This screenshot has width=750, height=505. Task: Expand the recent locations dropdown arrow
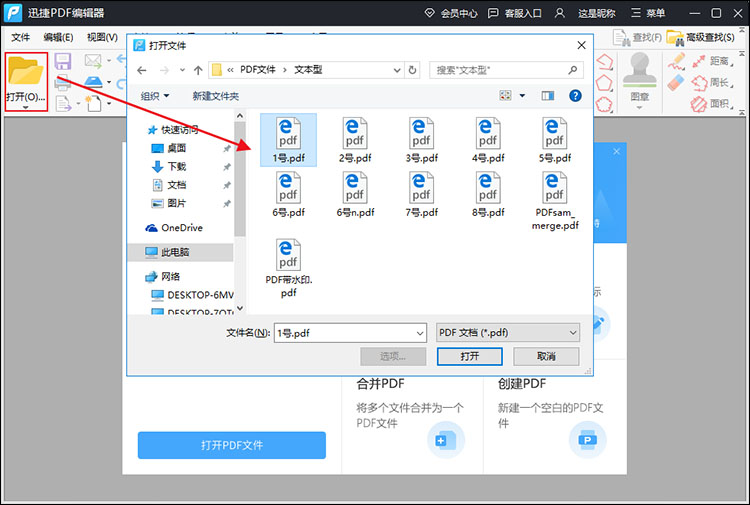click(182, 70)
